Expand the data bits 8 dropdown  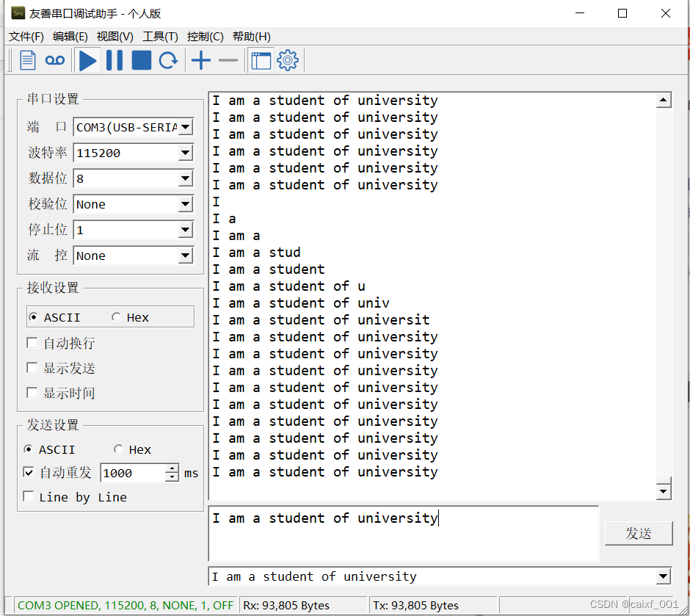pyautogui.click(x=186, y=178)
